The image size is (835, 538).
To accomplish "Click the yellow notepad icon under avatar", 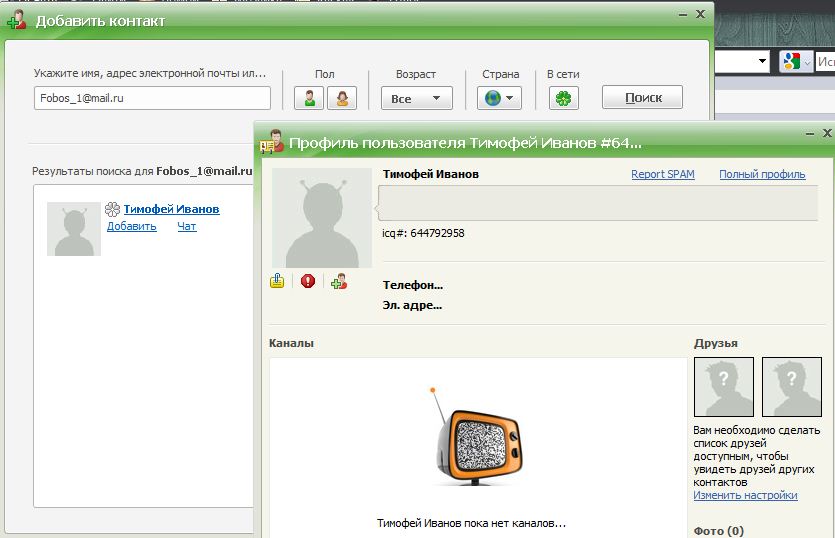I will click(277, 281).
